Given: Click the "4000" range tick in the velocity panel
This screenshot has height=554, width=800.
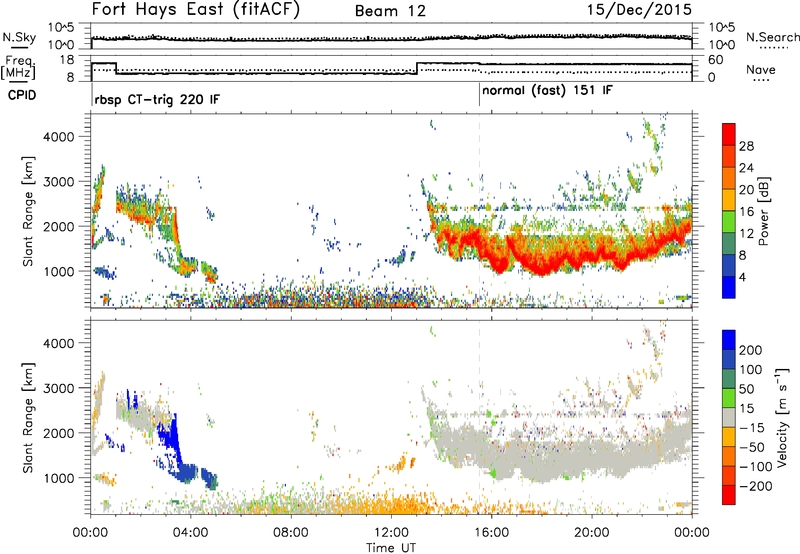Looking at the screenshot, I should tap(59, 343).
